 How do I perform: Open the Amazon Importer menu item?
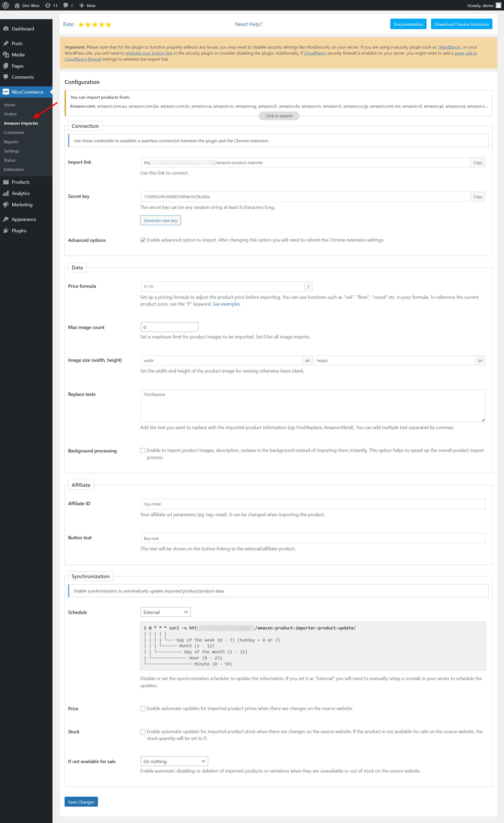21,123
